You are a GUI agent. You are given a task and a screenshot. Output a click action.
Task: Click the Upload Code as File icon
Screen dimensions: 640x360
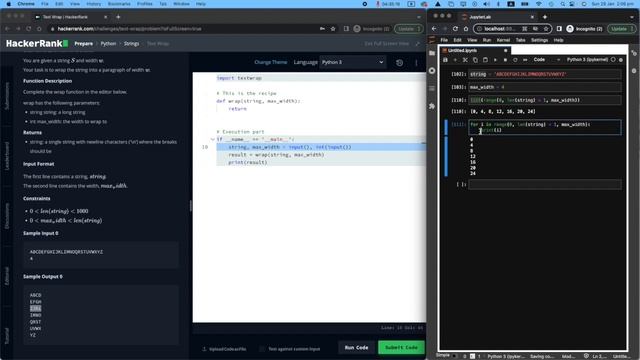point(204,349)
